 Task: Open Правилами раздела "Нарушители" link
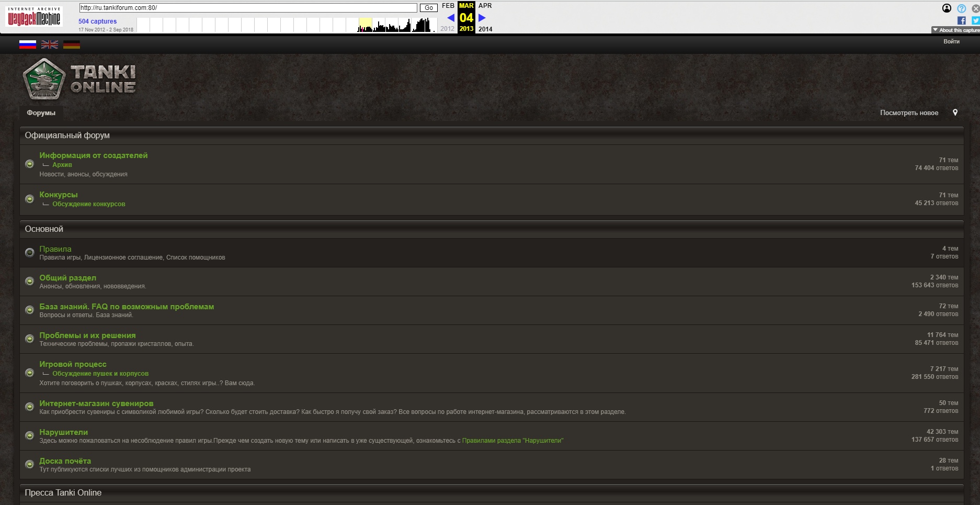click(x=512, y=441)
